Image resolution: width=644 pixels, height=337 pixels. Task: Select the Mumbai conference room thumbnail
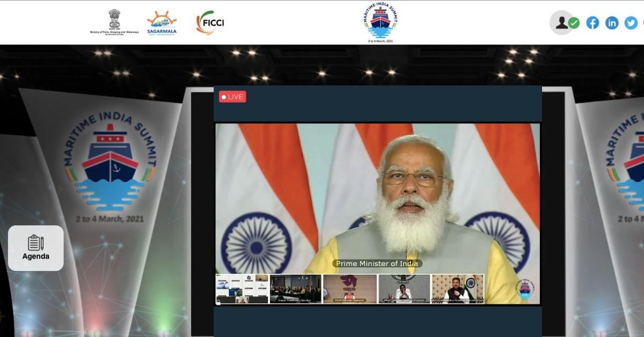coord(296,289)
